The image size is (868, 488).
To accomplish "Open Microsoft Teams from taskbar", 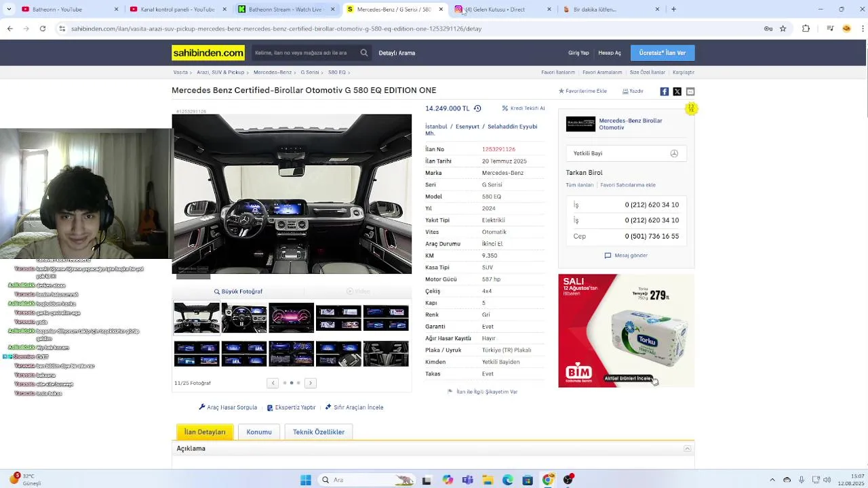I will click(467, 480).
